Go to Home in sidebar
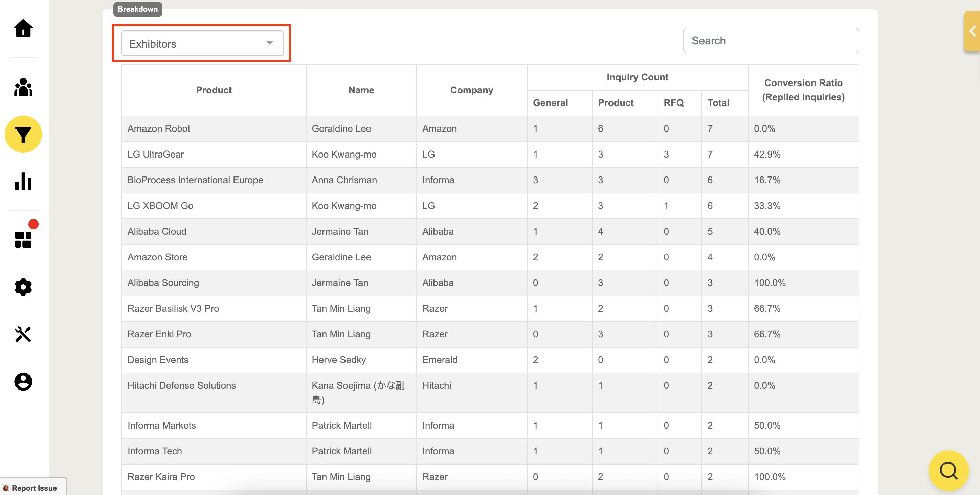This screenshot has width=980, height=495. tap(23, 28)
